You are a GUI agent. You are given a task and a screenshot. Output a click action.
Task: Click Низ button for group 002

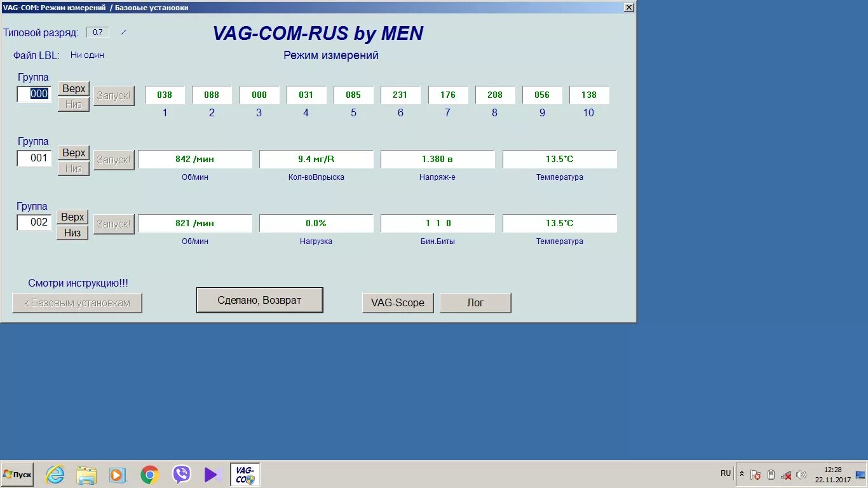click(x=73, y=233)
